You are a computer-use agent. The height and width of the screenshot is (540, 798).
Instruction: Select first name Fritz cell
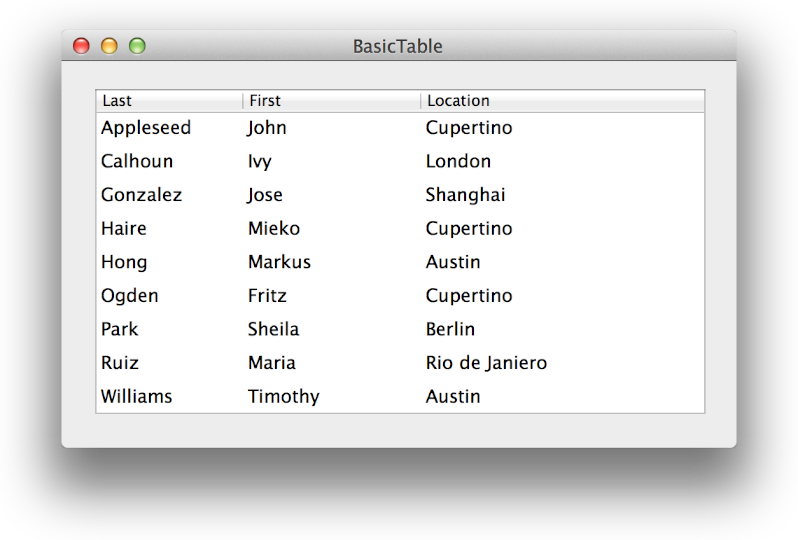click(267, 296)
